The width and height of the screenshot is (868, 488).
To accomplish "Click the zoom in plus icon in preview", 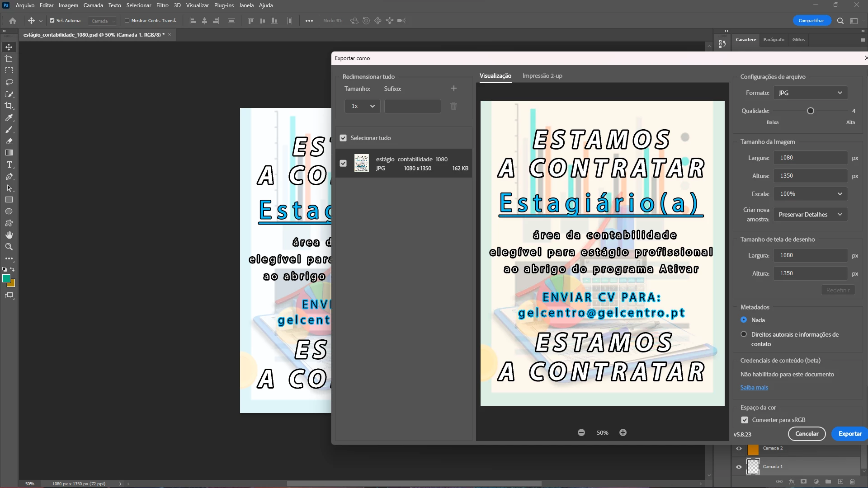I will pos(623,433).
